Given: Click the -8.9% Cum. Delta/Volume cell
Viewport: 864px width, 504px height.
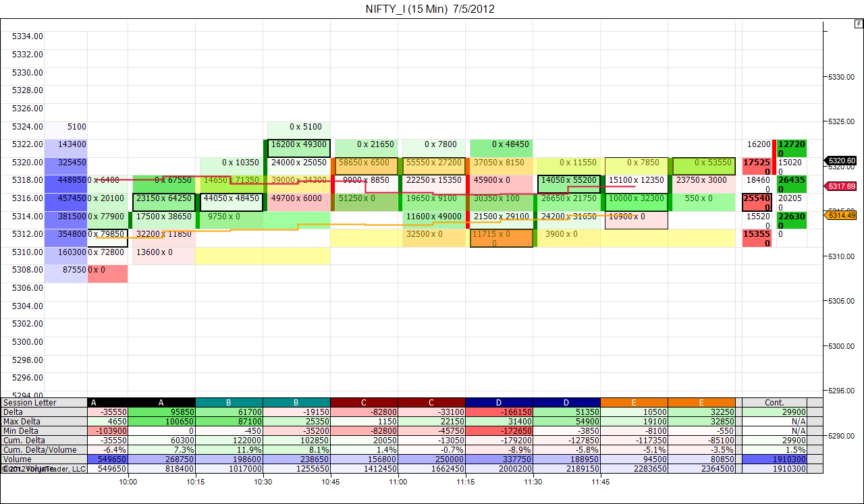Looking at the screenshot, I should click(499, 450).
